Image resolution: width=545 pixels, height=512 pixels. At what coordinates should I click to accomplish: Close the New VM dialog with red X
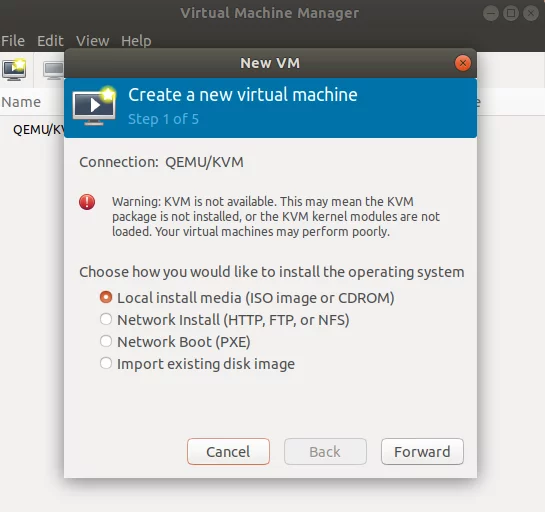click(x=463, y=63)
